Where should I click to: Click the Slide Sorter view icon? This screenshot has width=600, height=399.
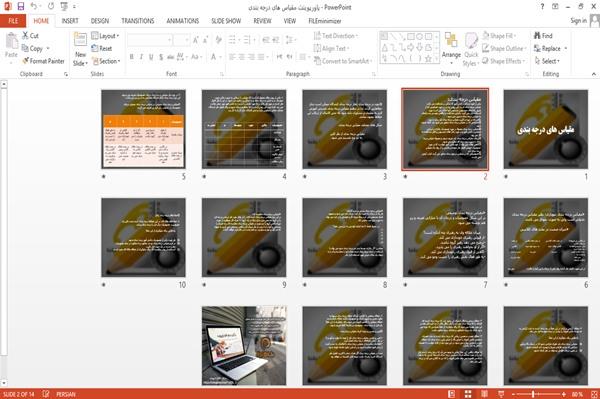(468, 394)
